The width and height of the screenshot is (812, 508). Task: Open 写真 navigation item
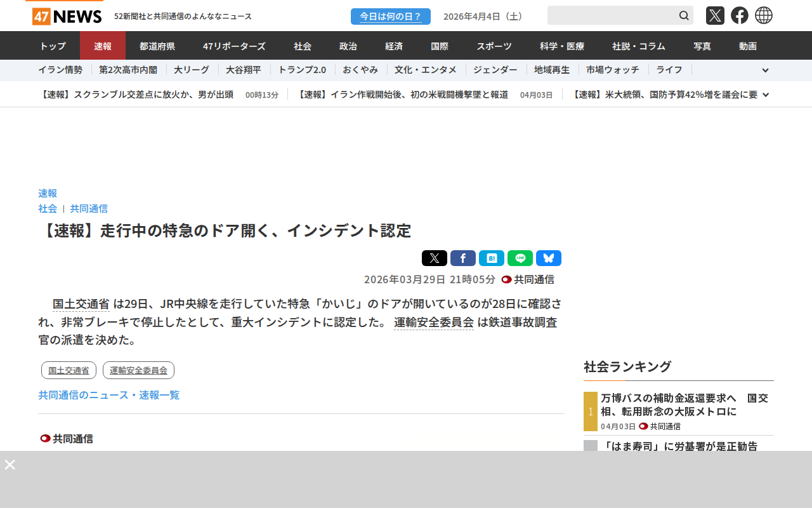(x=702, y=46)
